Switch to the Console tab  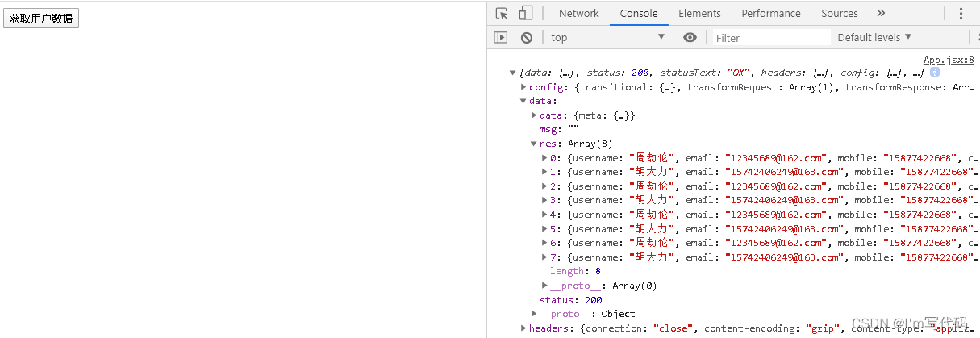point(639,13)
